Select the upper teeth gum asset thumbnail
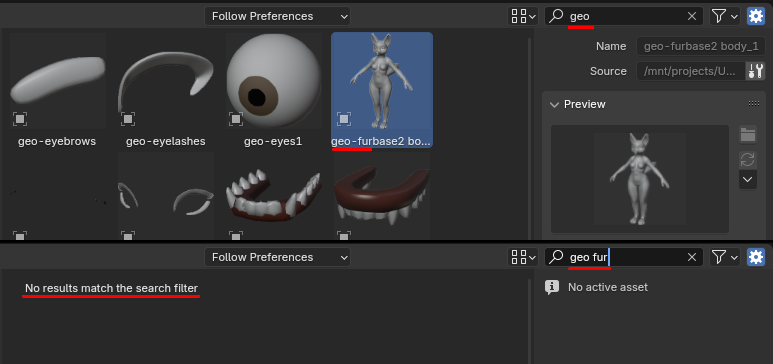 tap(382, 196)
